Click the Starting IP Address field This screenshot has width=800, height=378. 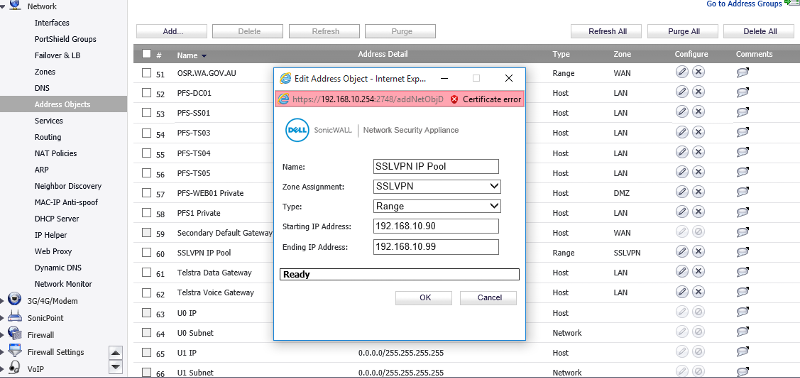tap(436, 226)
